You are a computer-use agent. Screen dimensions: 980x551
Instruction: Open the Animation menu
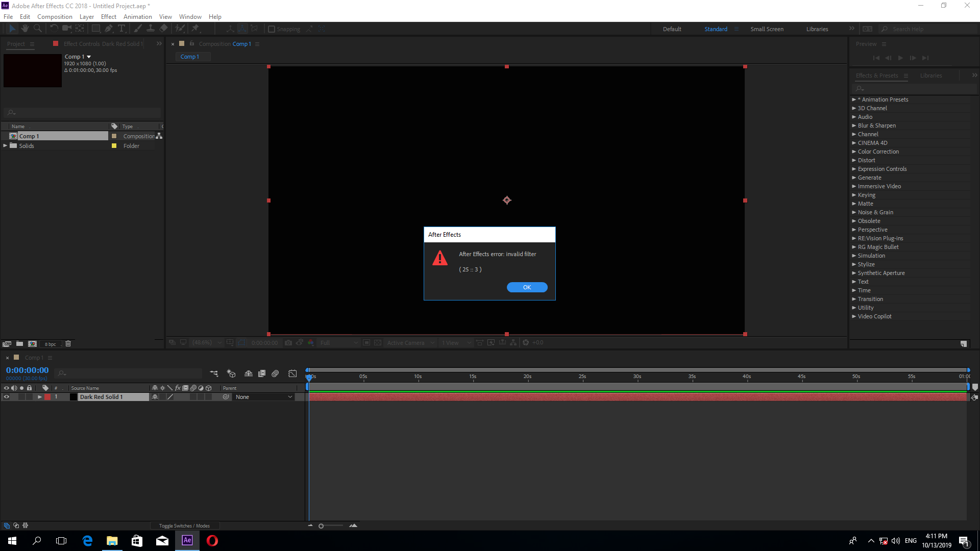point(137,16)
